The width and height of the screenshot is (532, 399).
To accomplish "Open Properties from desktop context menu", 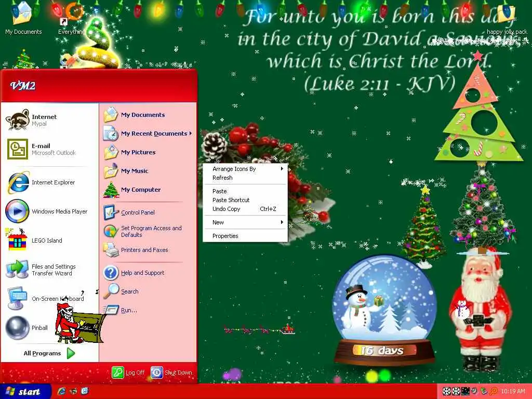I will (x=245, y=236).
